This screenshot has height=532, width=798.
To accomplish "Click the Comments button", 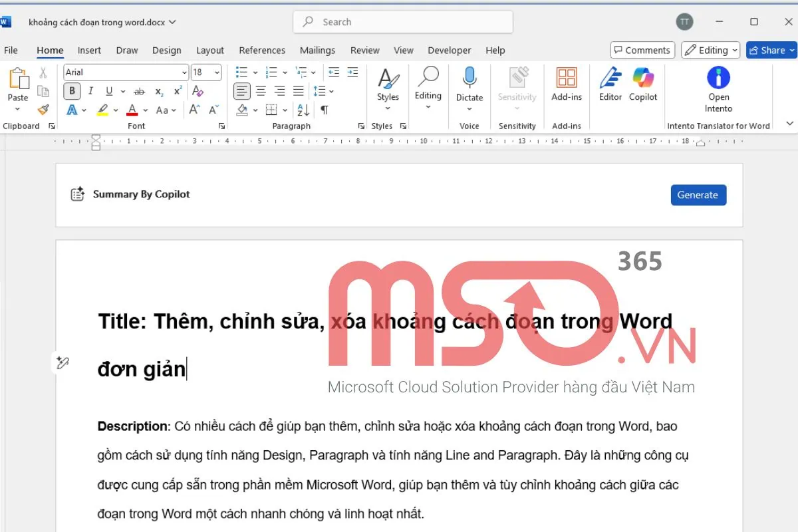I will pyautogui.click(x=642, y=50).
